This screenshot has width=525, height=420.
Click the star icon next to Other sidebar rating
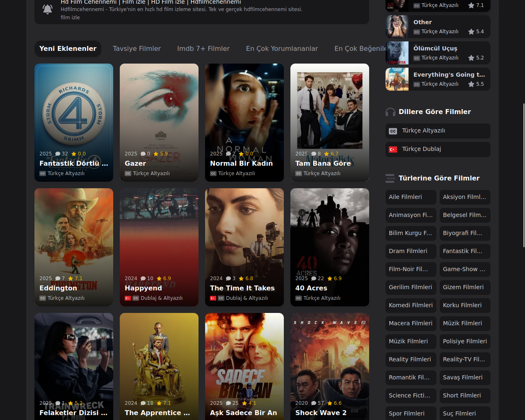coord(471,32)
